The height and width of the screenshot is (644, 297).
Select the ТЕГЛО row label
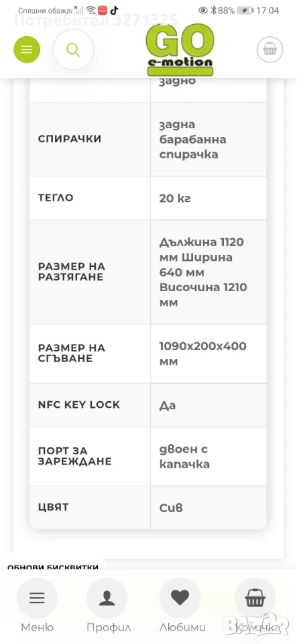(56, 198)
